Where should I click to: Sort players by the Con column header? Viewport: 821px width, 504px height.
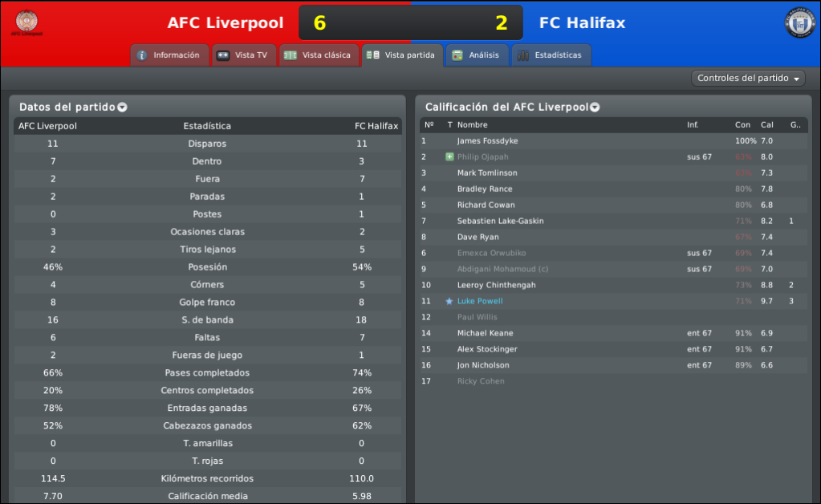(742, 125)
